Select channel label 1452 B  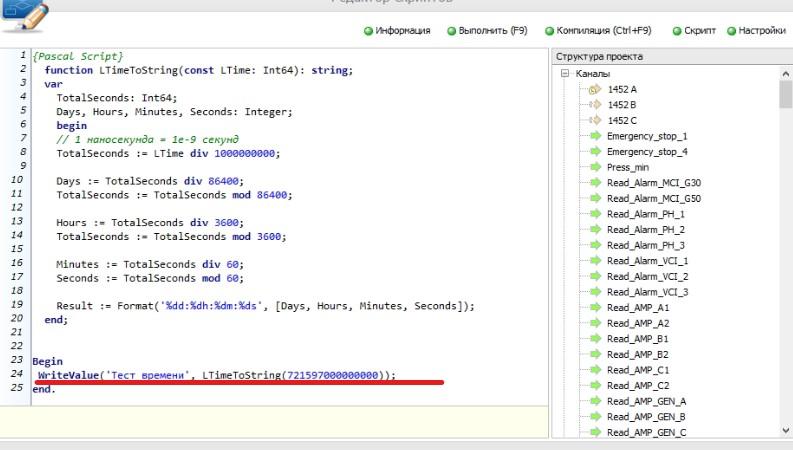[x=622, y=105]
